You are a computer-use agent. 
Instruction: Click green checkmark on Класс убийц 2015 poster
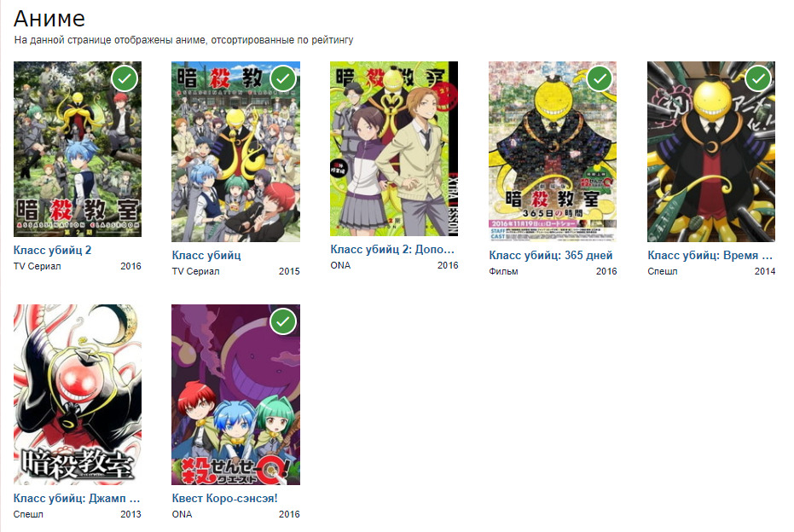(x=283, y=78)
